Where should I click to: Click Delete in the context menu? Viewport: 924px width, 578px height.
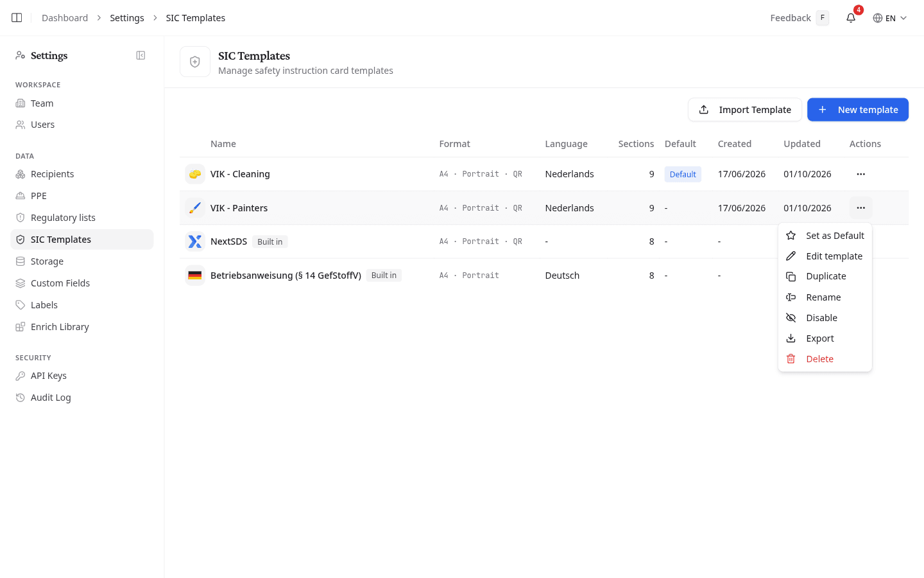(825, 359)
